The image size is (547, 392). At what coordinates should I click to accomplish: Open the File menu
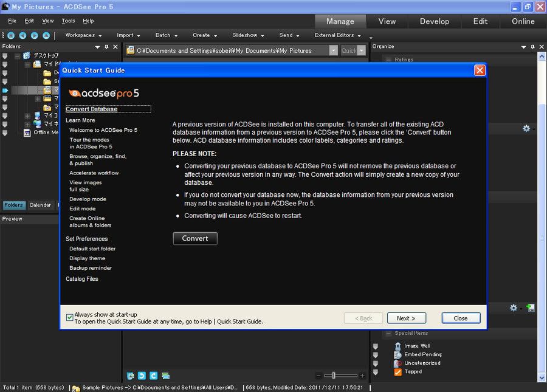point(12,21)
